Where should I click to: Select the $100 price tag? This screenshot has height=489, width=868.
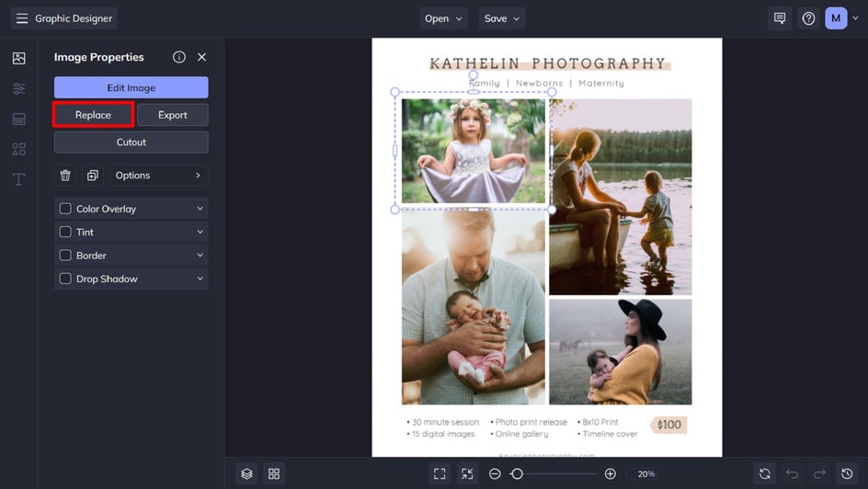[668, 425]
